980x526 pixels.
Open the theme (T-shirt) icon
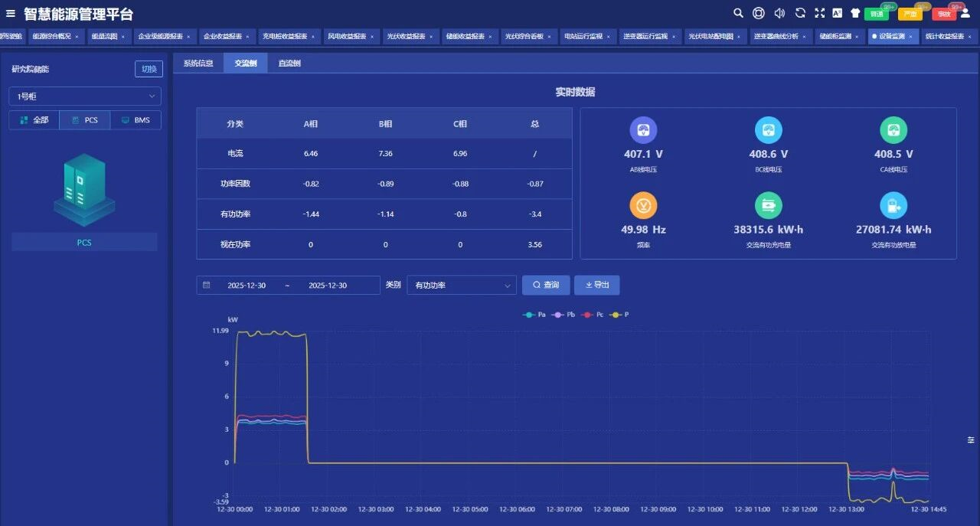point(855,13)
